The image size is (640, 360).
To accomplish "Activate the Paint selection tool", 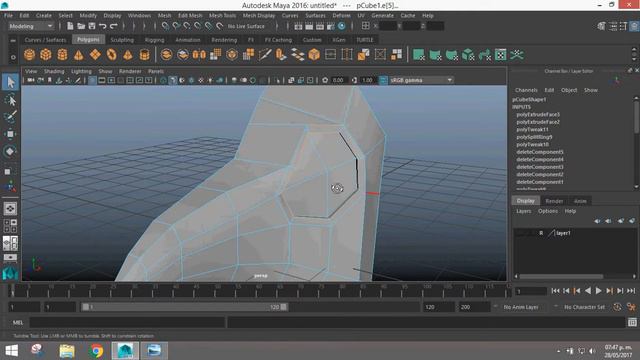I will click(x=10, y=117).
